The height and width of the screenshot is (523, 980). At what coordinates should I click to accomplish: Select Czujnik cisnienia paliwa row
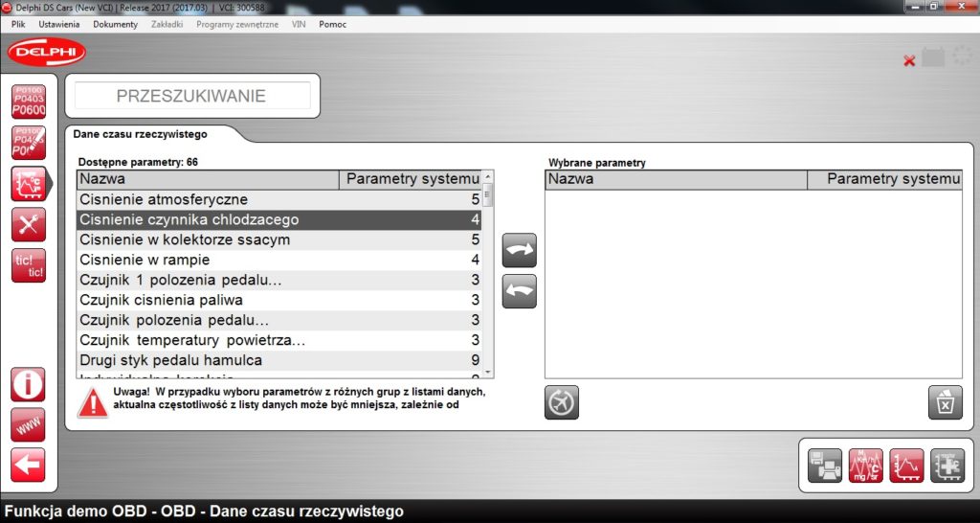(279, 300)
